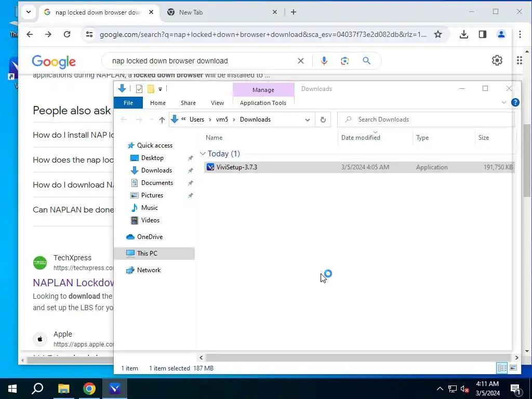Bookmark this page with the star icon
532x399 pixels.
438,34
